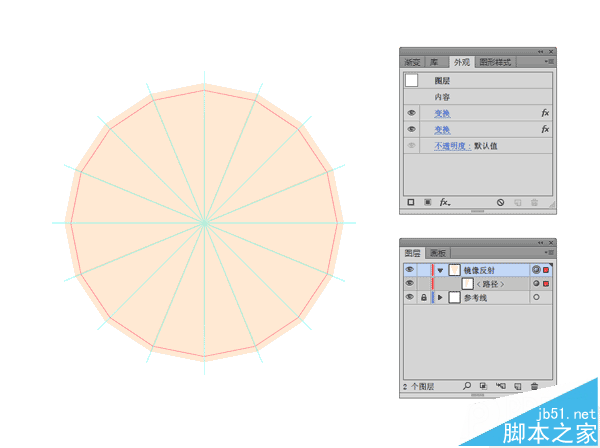The height and width of the screenshot is (448, 600).
Task: Delete selection with Layers trash icon
Action: click(535, 386)
